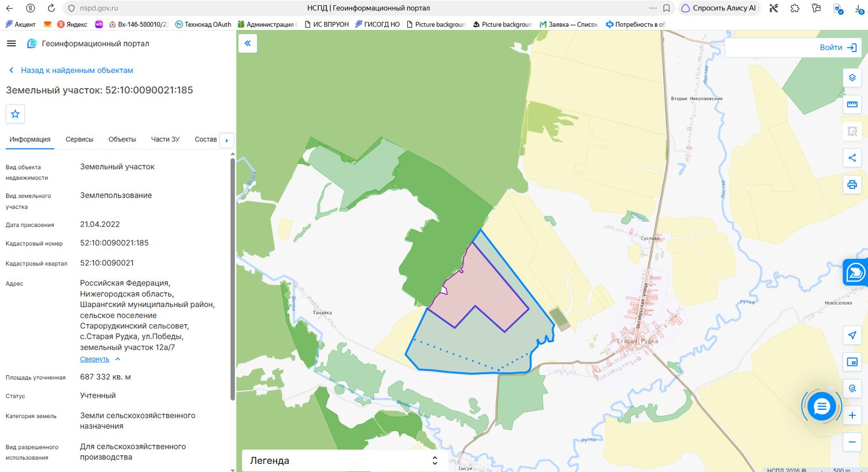Open the object search-on-map tool

(x=852, y=389)
